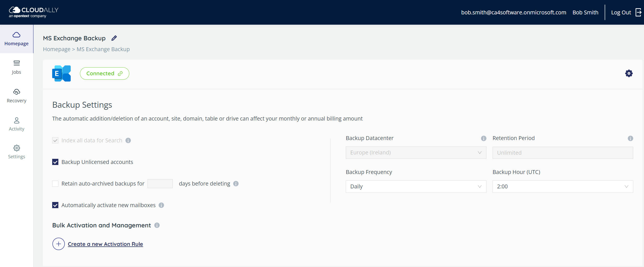This screenshot has height=267, width=644.
Task: Click Create a new Activation Rule link
Action: tap(105, 244)
